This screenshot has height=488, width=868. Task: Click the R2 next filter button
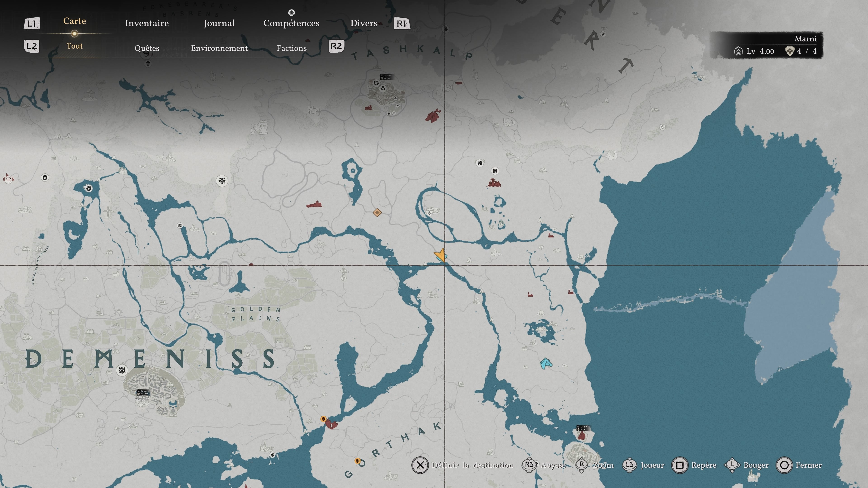pos(336,46)
